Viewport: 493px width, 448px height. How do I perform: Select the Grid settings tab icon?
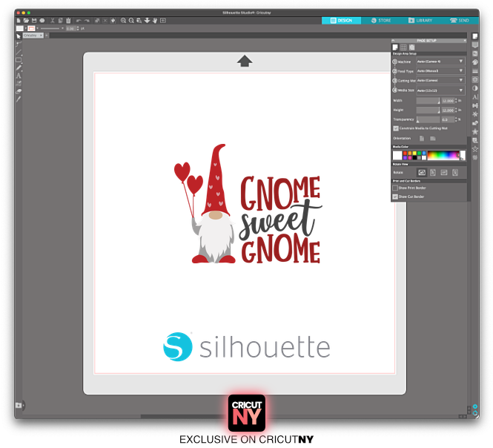tap(403, 47)
